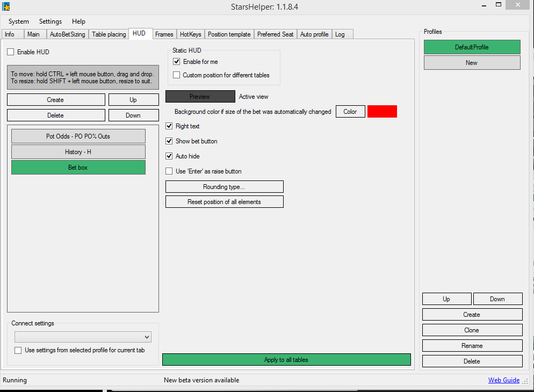534x392 pixels.
Task: Move the selected profile Up
Action: (447, 299)
